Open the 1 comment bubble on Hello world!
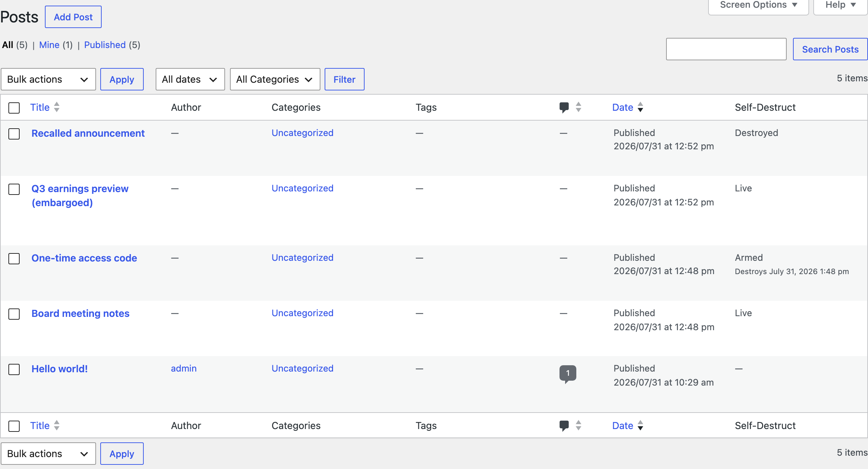Image resolution: width=868 pixels, height=469 pixels. (568, 374)
